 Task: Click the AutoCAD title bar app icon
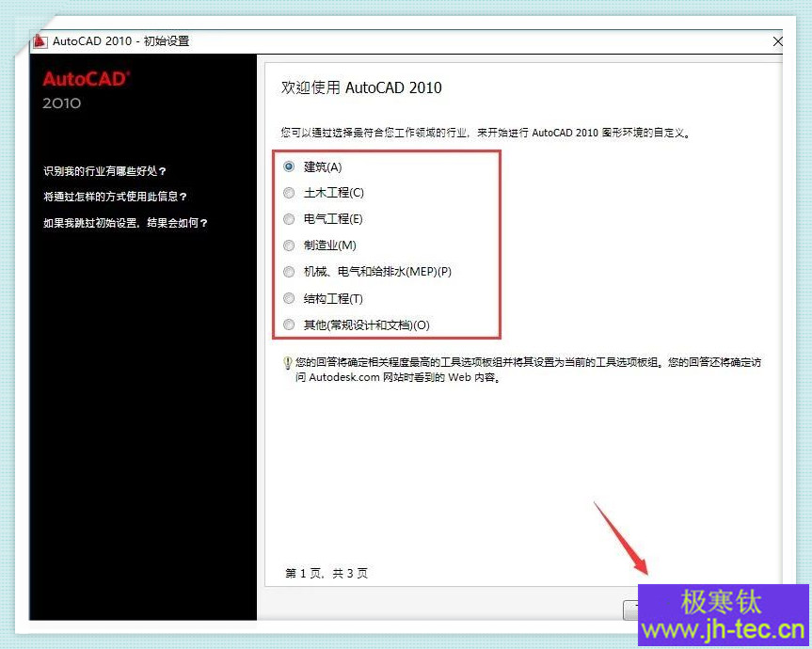[40, 41]
